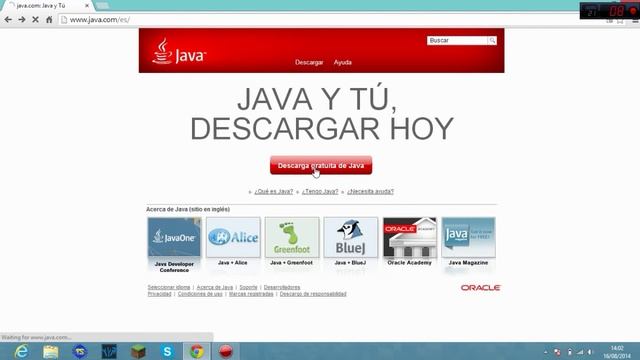Open the browser home page icon
Viewport: 640px width, 360px height.
coord(49,20)
